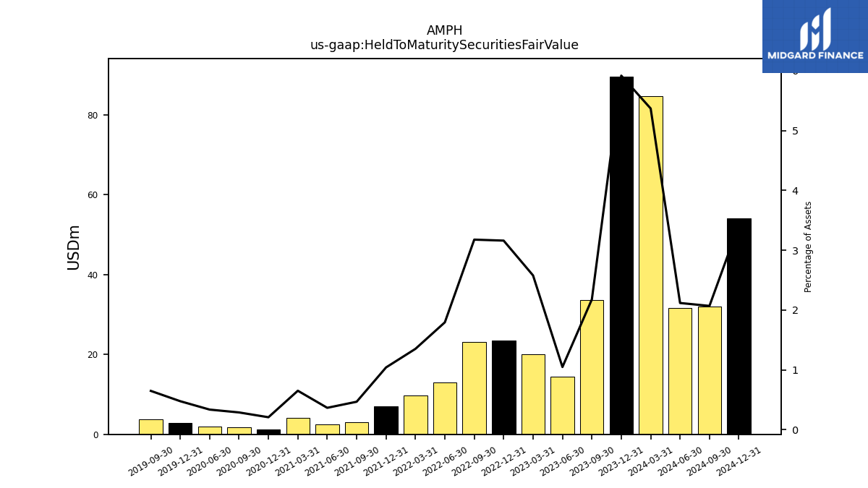
Task: Select the 2024-06-30 bar
Action: (680, 371)
